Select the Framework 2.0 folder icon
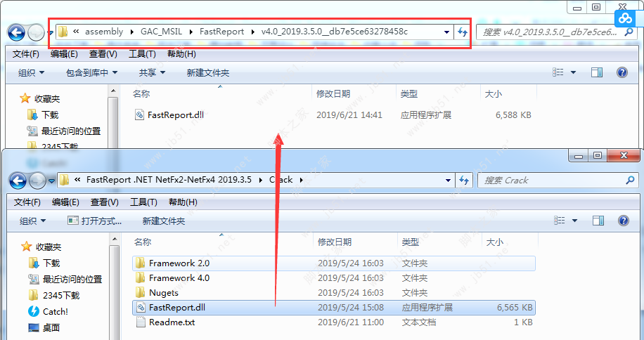This screenshot has width=644, height=340. click(141, 263)
